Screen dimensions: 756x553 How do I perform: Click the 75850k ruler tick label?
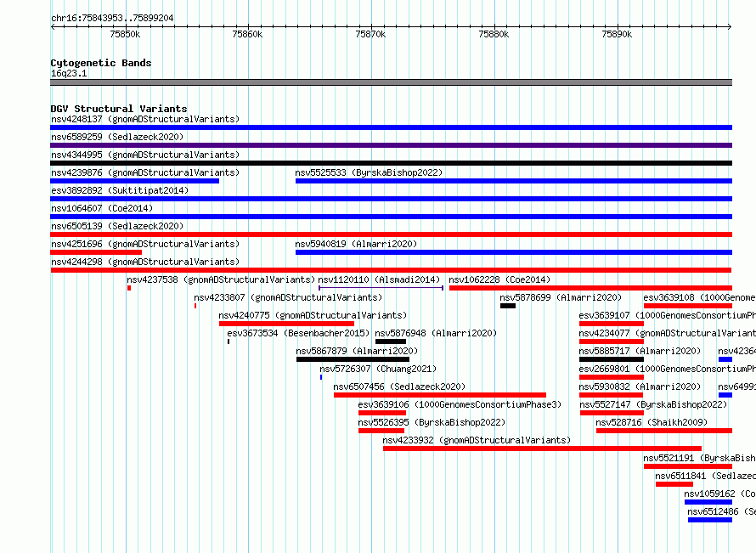[125, 34]
